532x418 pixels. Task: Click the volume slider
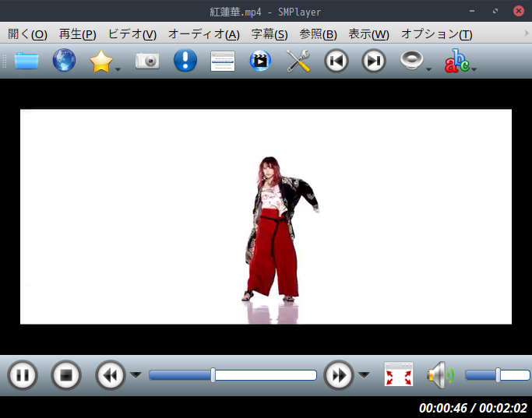(x=498, y=375)
